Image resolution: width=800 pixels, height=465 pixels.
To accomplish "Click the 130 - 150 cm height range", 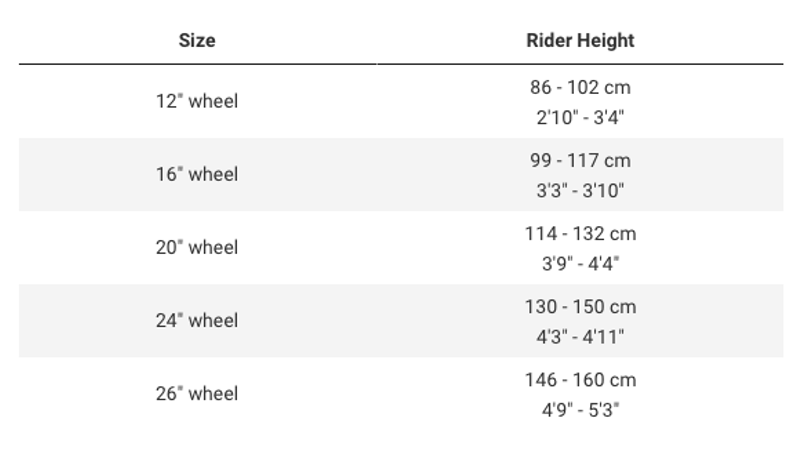I will pos(580,306).
